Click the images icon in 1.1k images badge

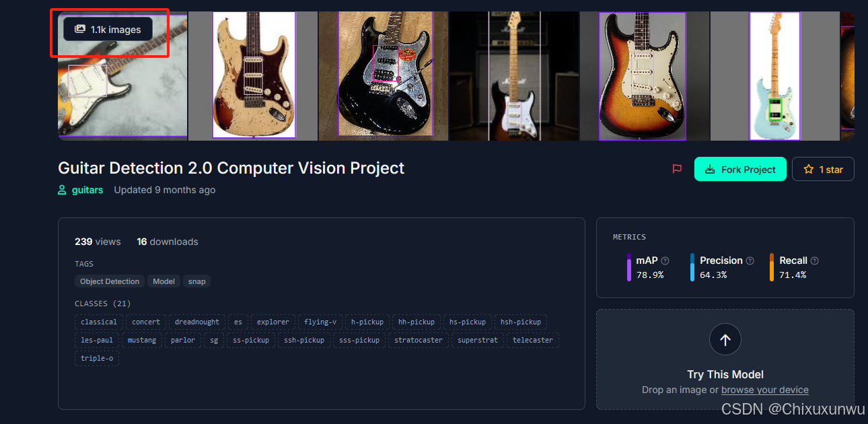(x=79, y=29)
